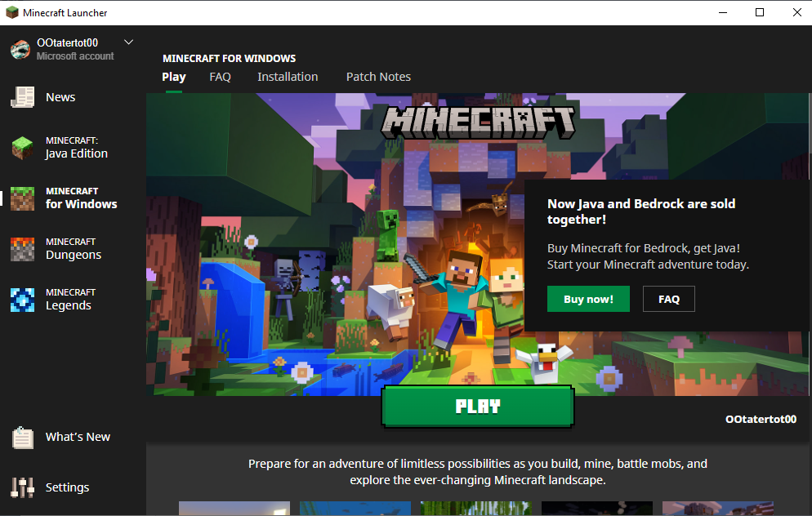812x516 pixels.
Task: Click the Buy now! button
Action: 588,299
